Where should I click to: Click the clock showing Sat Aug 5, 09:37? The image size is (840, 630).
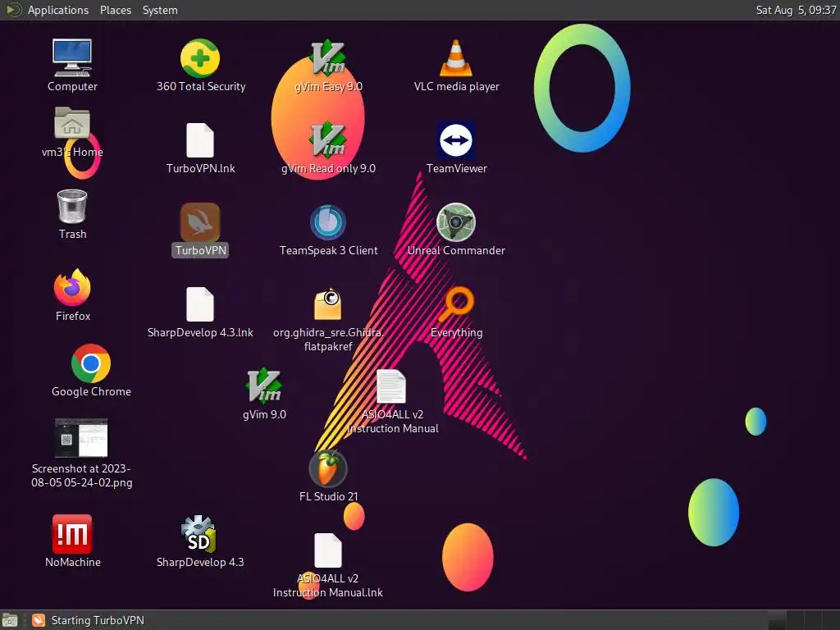796,10
